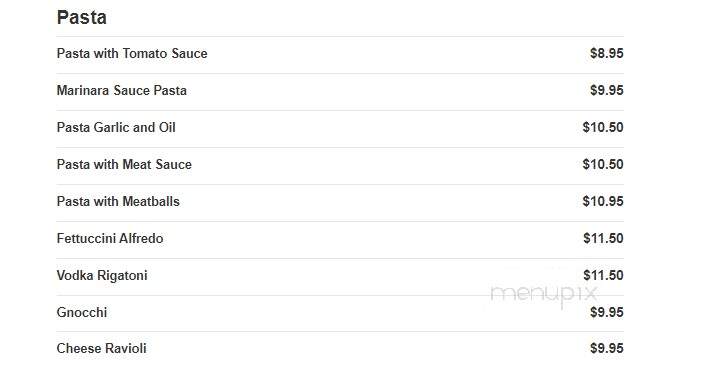Click the $10.95 price for Pasta with Meatballs
Viewport: 723px width, 376px height.
(603, 201)
